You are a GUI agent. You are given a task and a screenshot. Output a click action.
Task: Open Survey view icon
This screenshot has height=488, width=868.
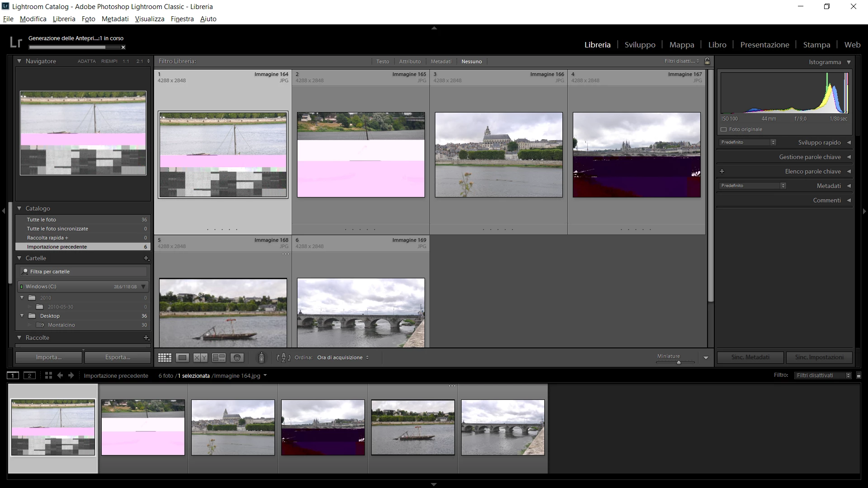(x=219, y=357)
